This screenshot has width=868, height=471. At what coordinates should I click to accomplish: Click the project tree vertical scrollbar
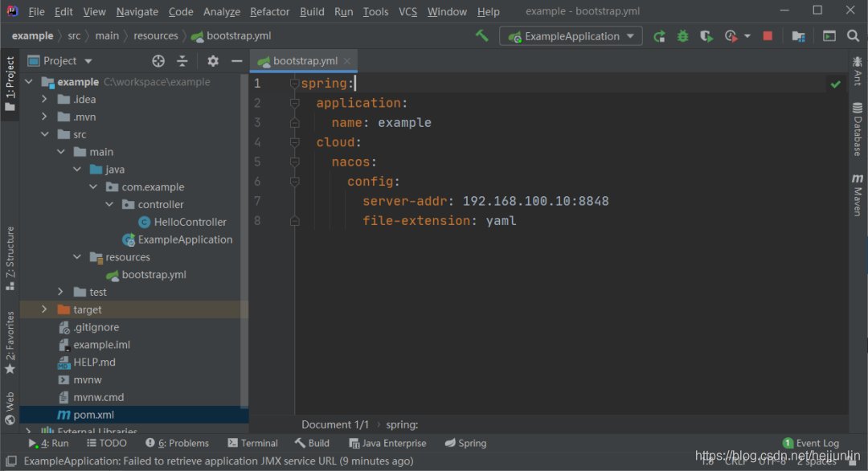click(x=244, y=241)
